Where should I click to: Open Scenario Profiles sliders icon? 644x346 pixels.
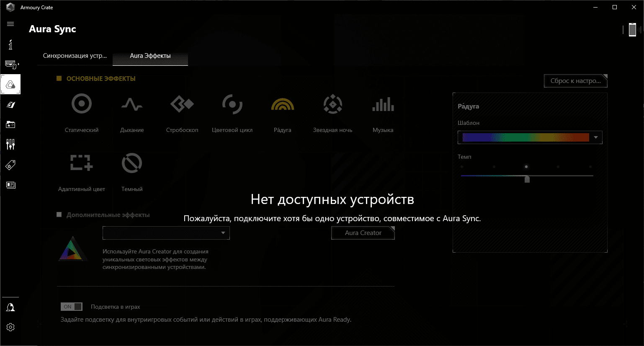coord(10,145)
